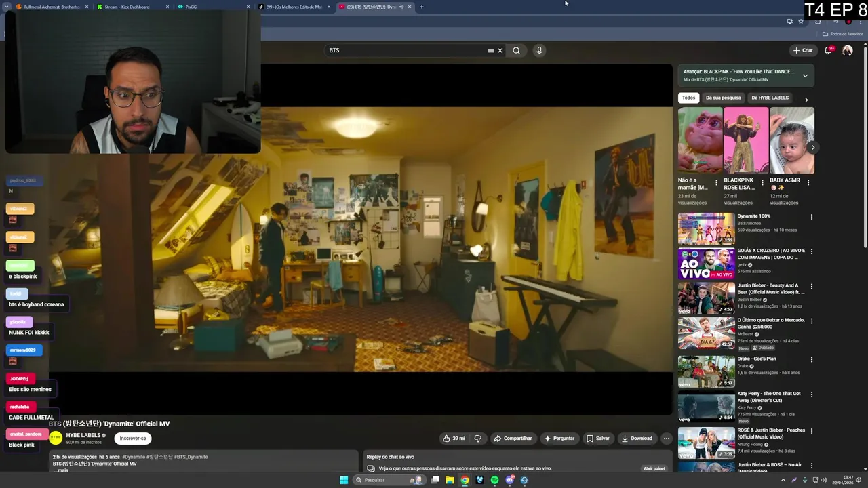868x488 pixels.
Task: Open Google Chrome from taskbar
Action: (465, 480)
